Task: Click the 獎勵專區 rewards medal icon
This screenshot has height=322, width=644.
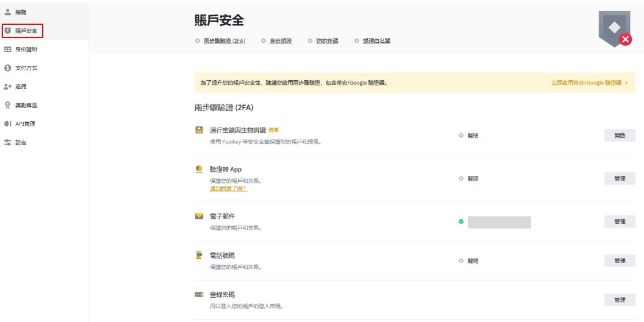Action: (x=8, y=105)
